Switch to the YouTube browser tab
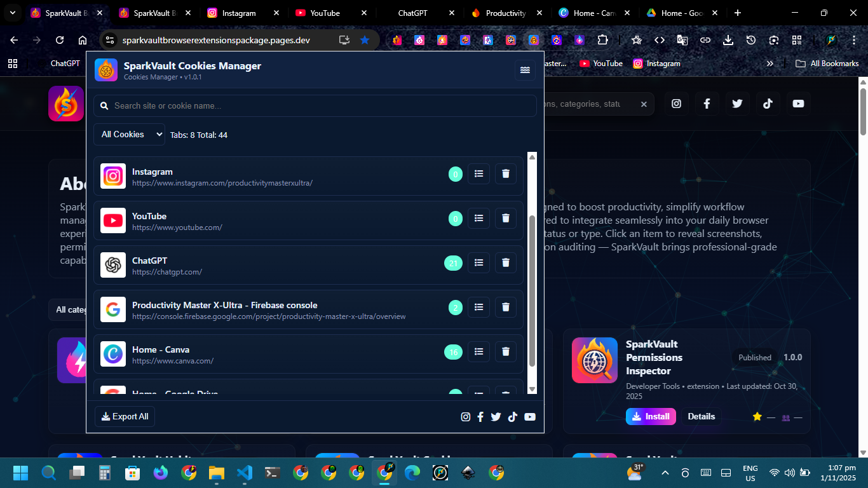Image resolution: width=868 pixels, height=488 pixels. [x=324, y=13]
